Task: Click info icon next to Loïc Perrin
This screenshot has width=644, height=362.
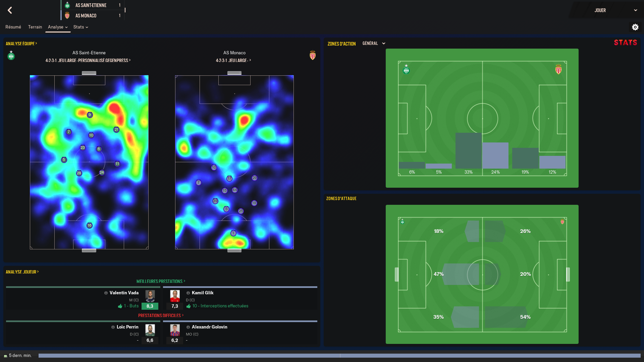Action: (113, 327)
